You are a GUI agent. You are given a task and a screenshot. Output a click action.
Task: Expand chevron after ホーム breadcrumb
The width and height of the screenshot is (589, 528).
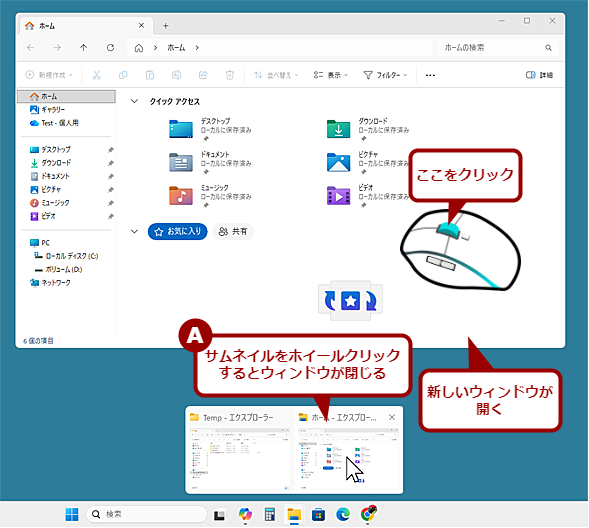[197, 48]
